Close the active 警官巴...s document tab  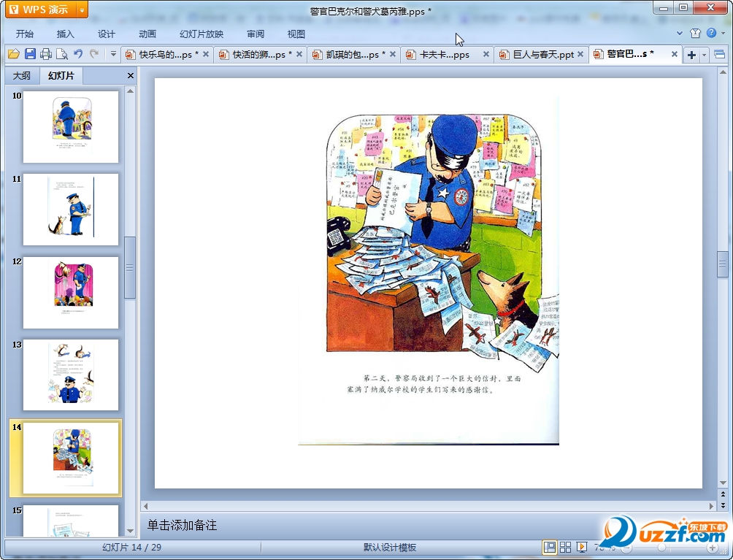[675, 54]
